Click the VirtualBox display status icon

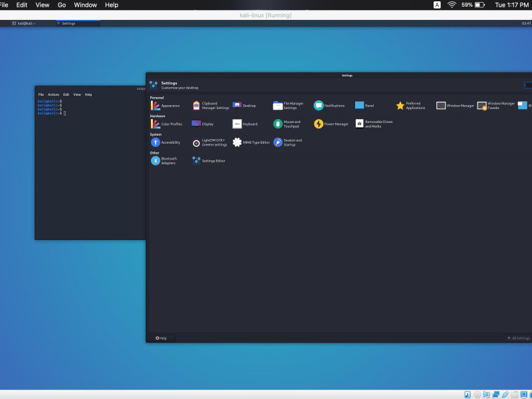pyautogui.click(x=524, y=394)
